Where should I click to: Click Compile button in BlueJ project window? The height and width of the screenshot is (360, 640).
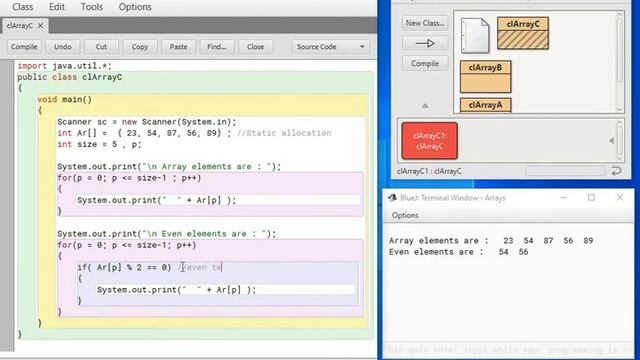[x=425, y=64]
